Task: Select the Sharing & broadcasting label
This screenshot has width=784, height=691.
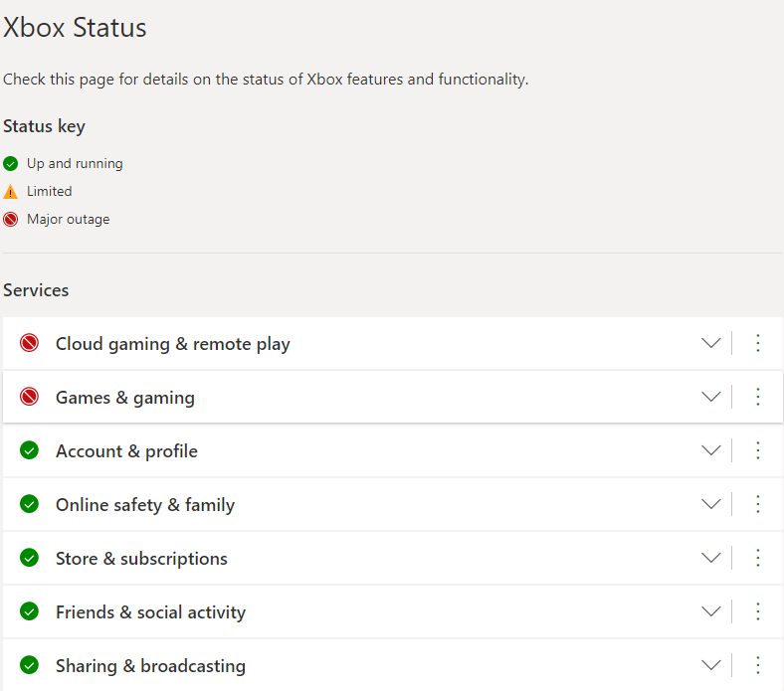Action: (150, 666)
